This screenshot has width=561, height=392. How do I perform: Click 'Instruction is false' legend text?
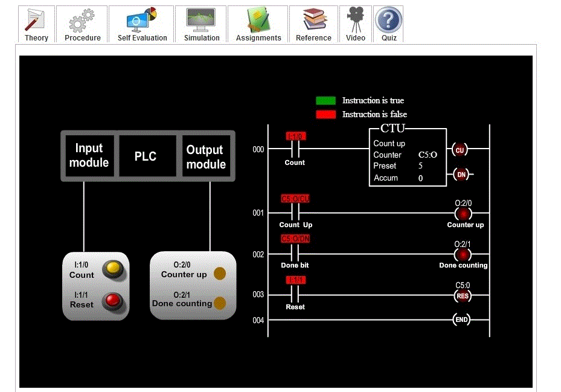374,114
